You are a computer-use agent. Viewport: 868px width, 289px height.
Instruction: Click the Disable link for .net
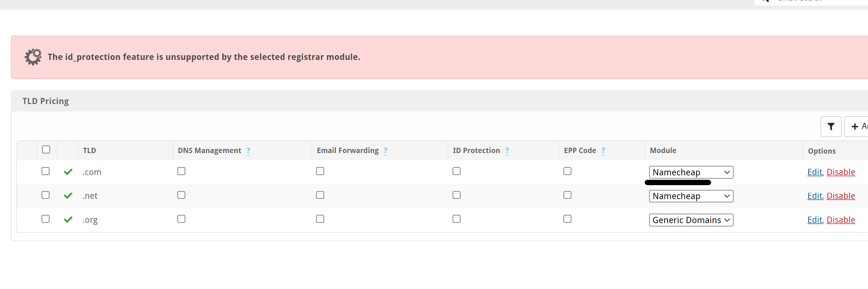coord(840,196)
